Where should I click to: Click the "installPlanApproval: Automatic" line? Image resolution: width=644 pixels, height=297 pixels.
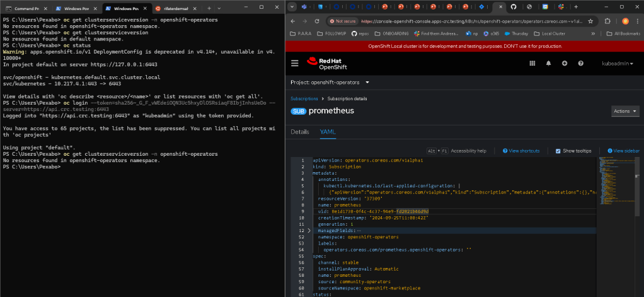tap(358, 269)
